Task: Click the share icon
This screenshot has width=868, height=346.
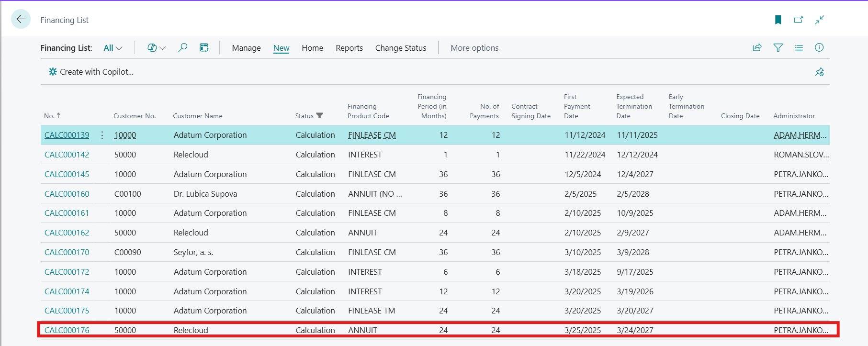Action: click(x=757, y=48)
